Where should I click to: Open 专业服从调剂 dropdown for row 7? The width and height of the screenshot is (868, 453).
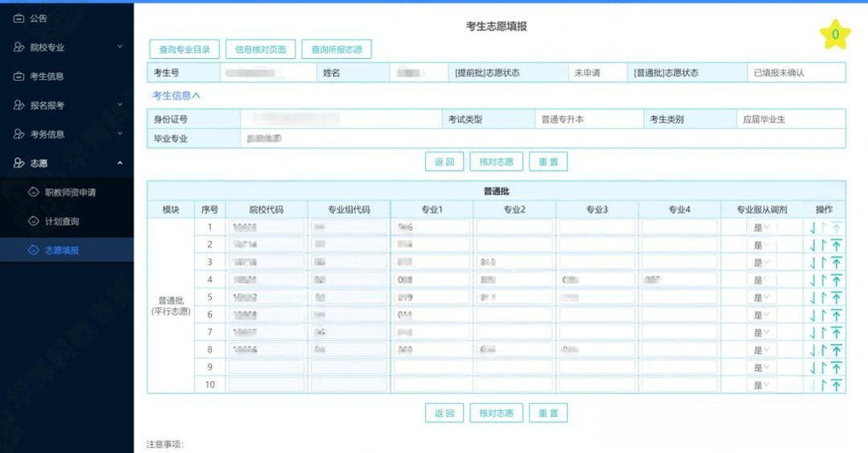[x=761, y=333]
